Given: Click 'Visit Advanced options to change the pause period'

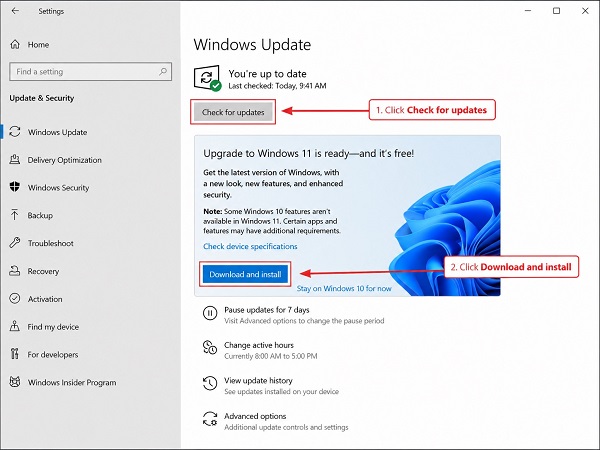Looking at the screenshot, I should 304,321.
